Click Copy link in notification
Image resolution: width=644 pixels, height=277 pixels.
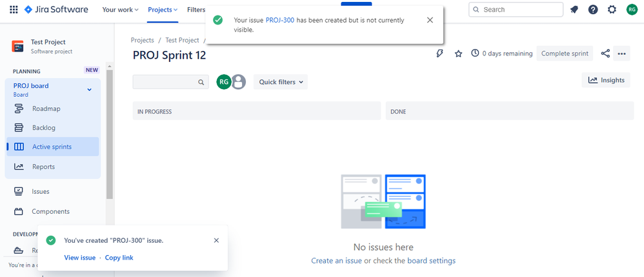119,258
